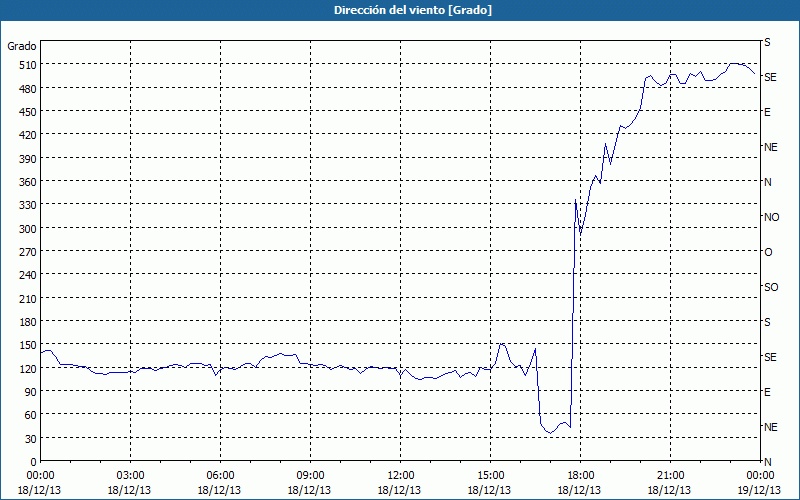
Task: Click the "18:00" time axis label
Action: tap(581, 476)
